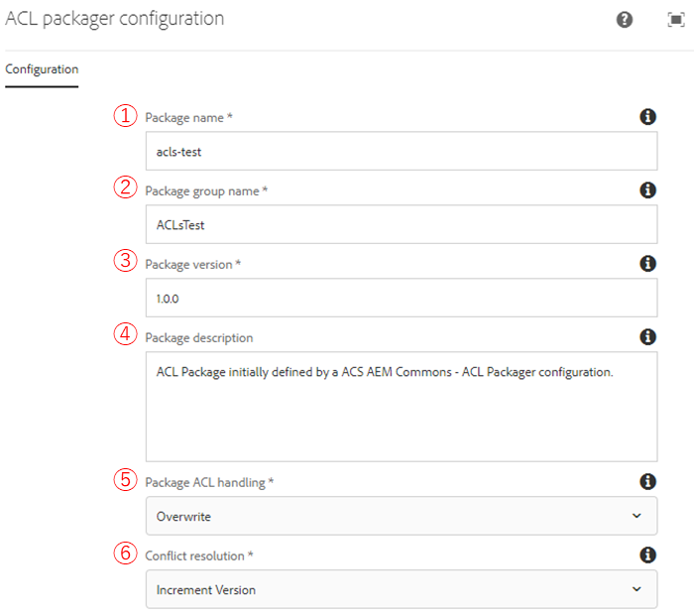Click the chevron beside Increment Version
The height and width of the screenshot is (616, 694).
[x=636, y=589]
